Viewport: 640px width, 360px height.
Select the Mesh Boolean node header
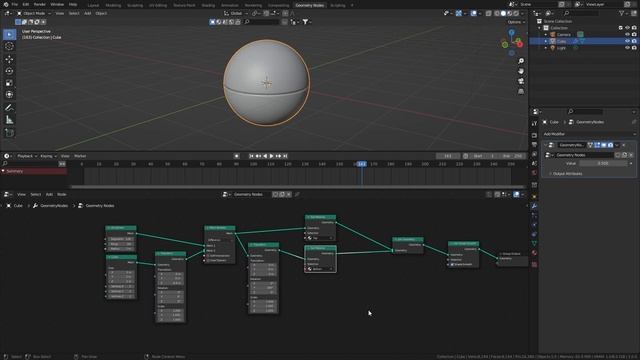point(220,228)
